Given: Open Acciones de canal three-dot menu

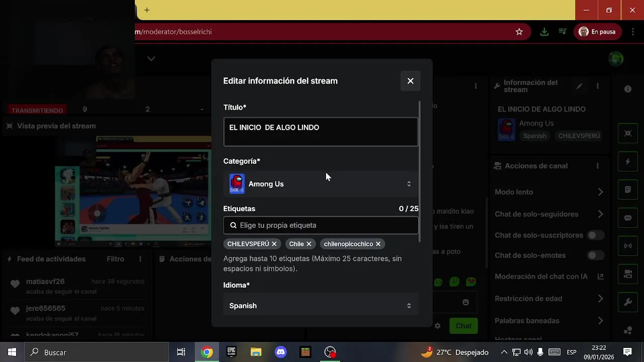Looking at the screenshot, I should pos(598,166).
